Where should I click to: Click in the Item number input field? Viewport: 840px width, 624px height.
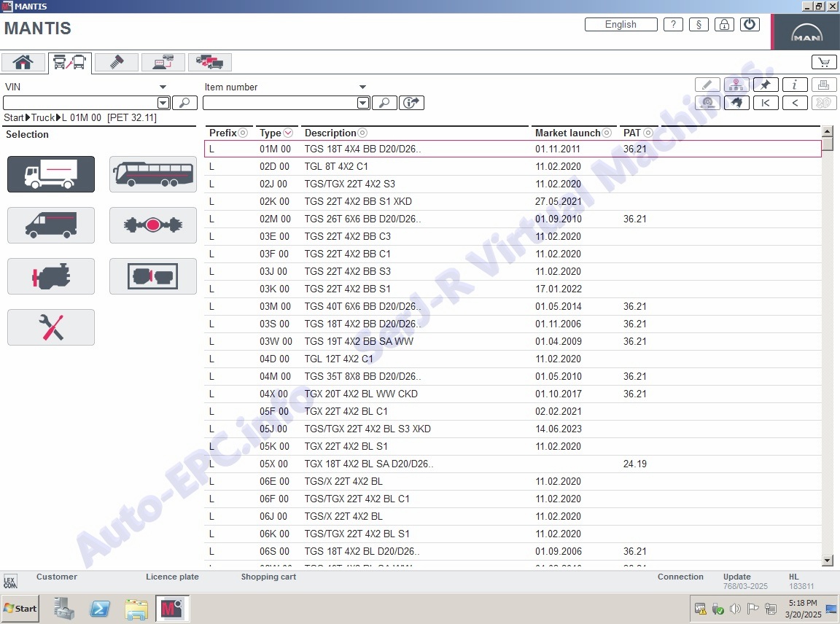point(280,103)
